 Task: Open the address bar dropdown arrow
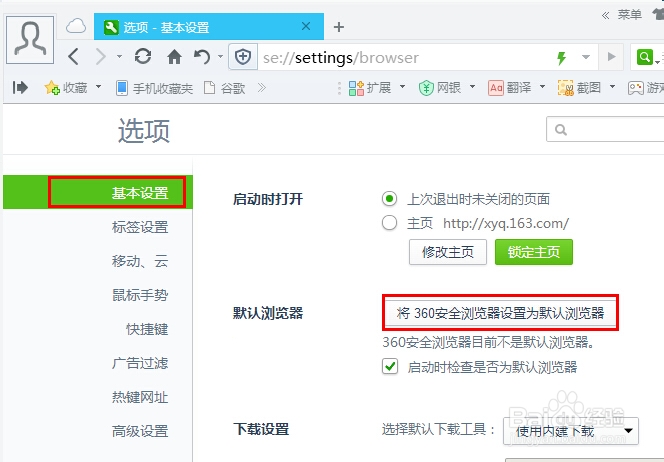(x=586, y=57)
